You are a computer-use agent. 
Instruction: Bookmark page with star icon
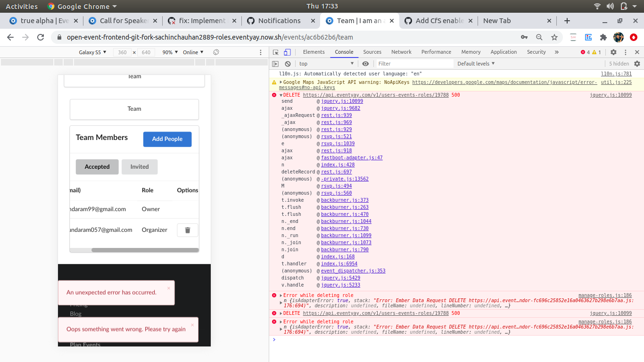coord(554,37)
